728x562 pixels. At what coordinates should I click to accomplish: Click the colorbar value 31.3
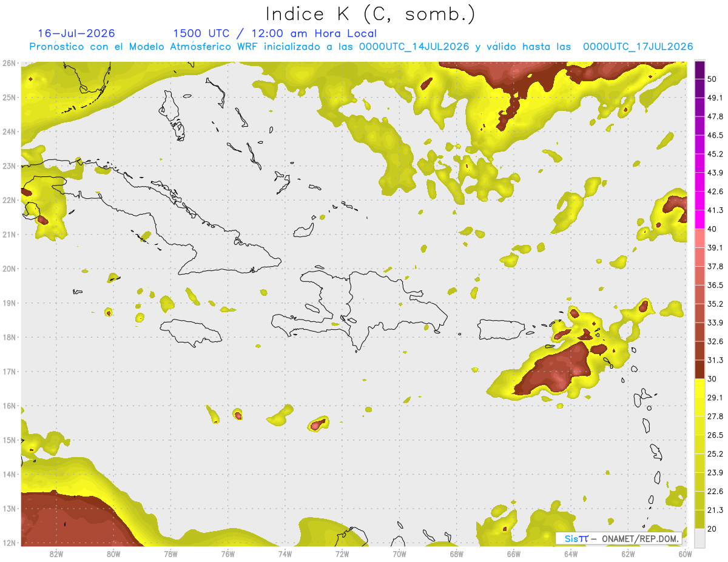point(715,360)
